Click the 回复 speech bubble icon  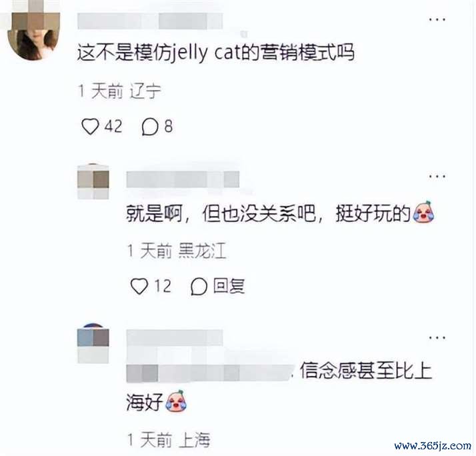click(199, 287)
